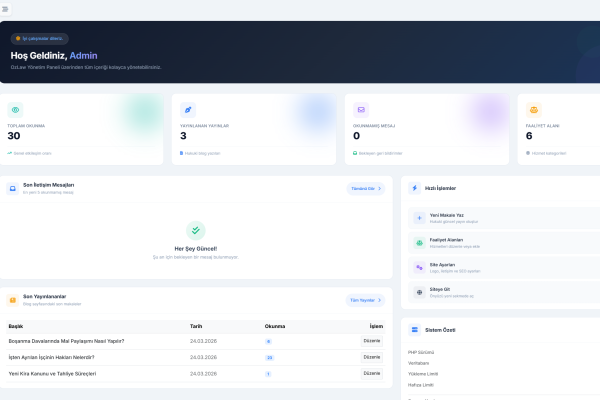
Task: Click the Faaliyet Alanı card icon
Action: point(534,109)
